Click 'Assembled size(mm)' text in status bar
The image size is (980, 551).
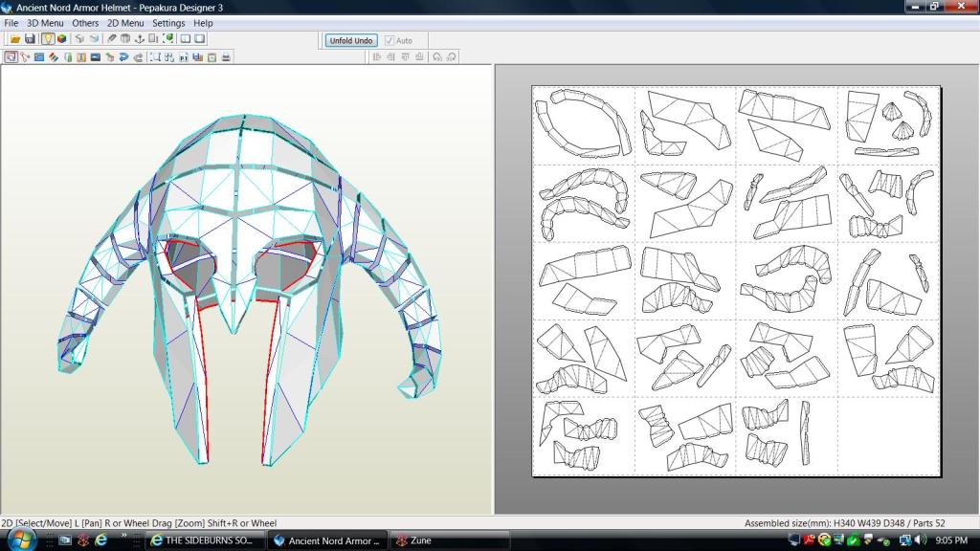coord(788,523)
